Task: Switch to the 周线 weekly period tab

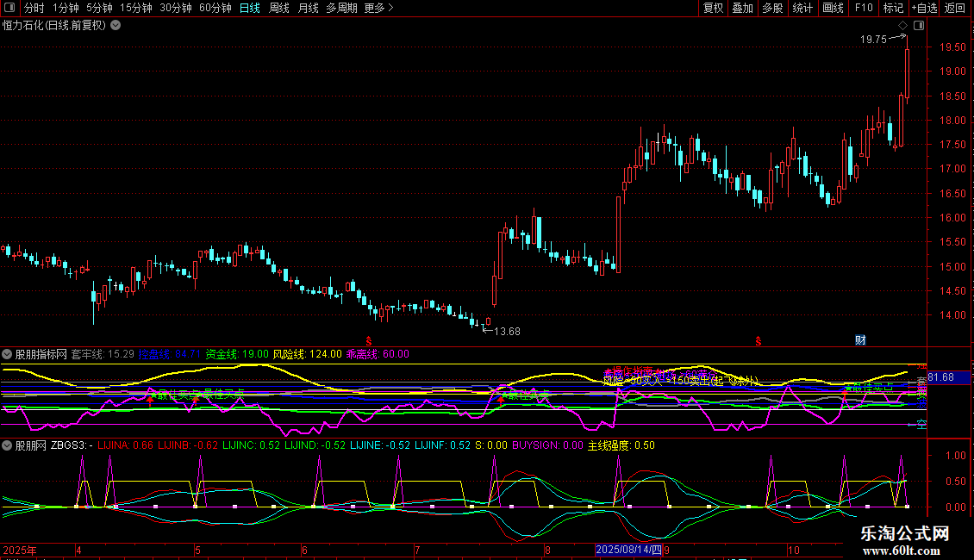Action: pos(279,8)
